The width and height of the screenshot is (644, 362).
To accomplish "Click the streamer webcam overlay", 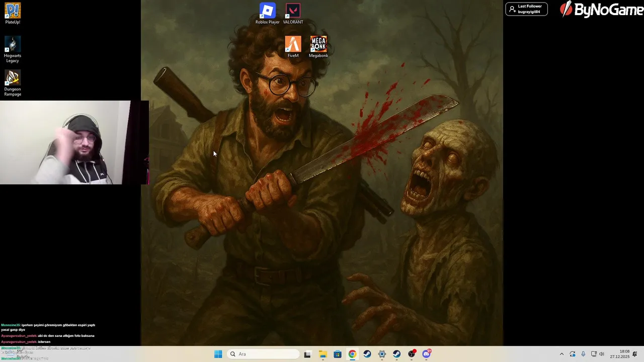I will pyautogui.click(x=74, y=142).
